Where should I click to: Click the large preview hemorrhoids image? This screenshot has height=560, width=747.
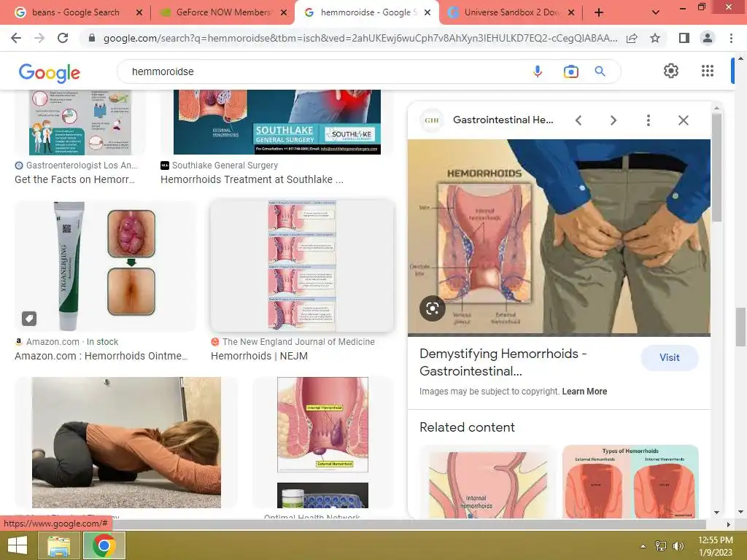pyautogui.click(x=559, y=237)
